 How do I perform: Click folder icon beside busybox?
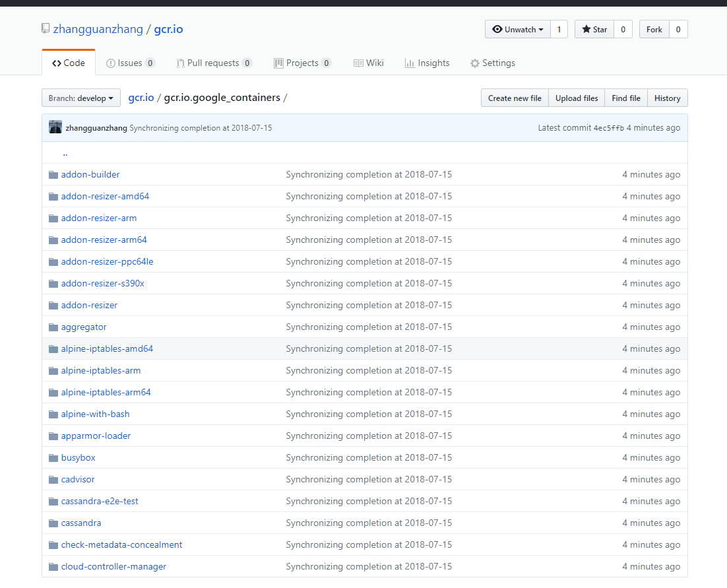[x=53, y=458]
